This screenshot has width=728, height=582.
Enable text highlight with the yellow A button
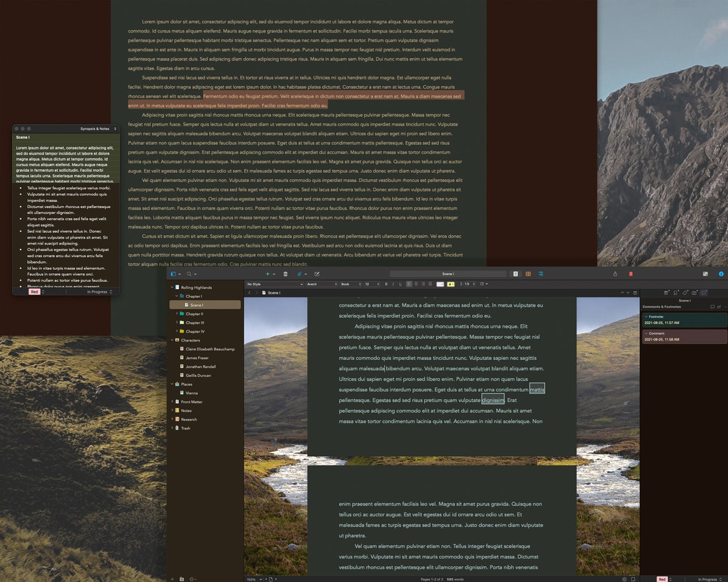point(450,283)
